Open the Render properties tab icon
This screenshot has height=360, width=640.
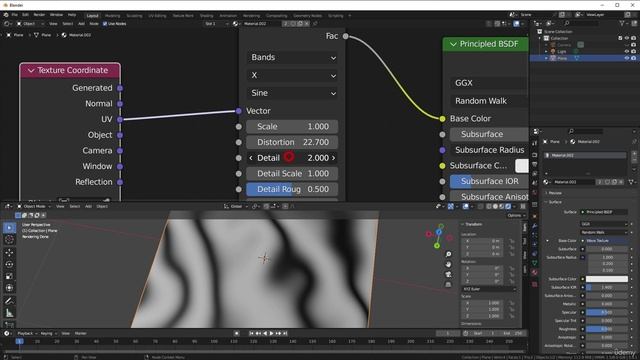point(535,155)
